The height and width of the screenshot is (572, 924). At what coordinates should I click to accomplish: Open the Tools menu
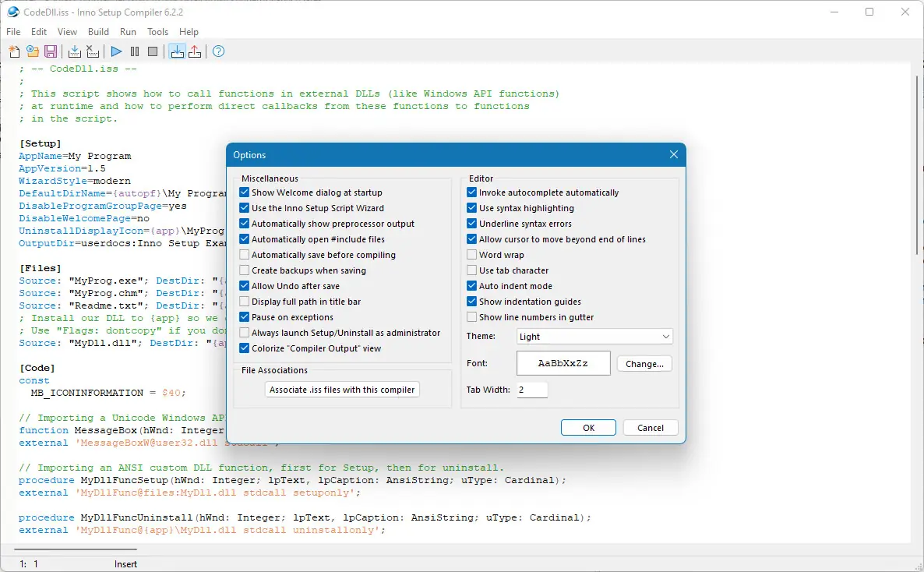(157, 32)
